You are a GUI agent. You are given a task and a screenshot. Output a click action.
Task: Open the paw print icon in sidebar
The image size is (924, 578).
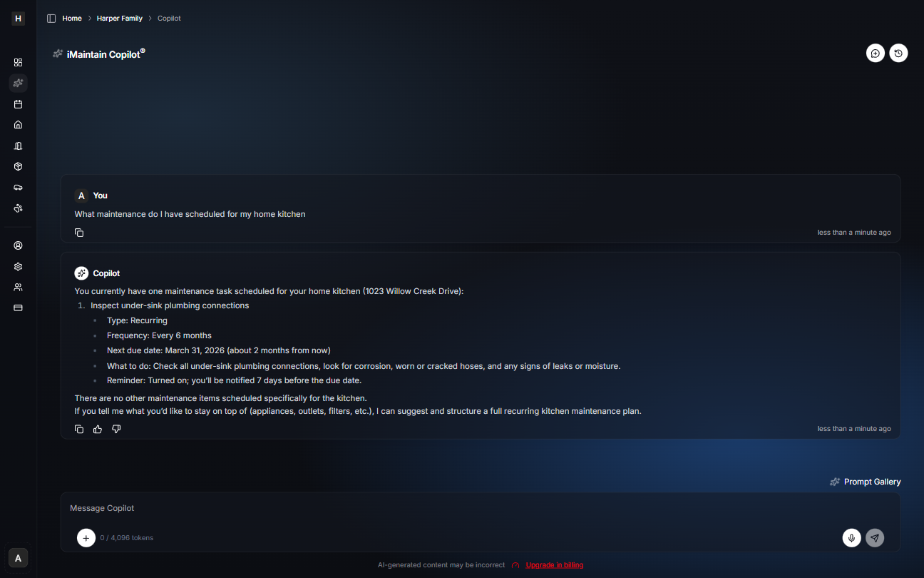[x=19, y=208]
